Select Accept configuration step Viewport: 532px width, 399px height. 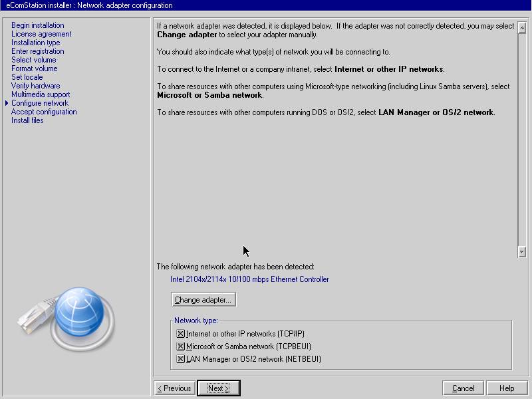[x=44, y=112]
